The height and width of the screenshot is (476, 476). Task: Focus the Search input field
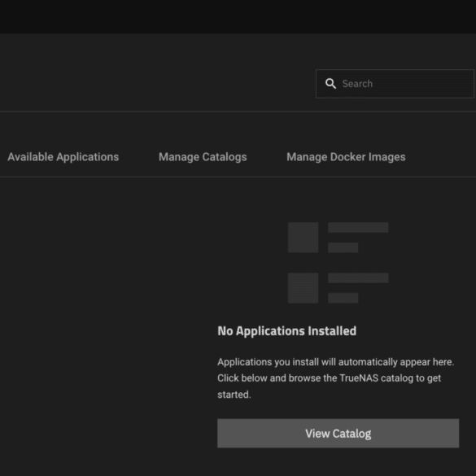click(x=395, y=84)
